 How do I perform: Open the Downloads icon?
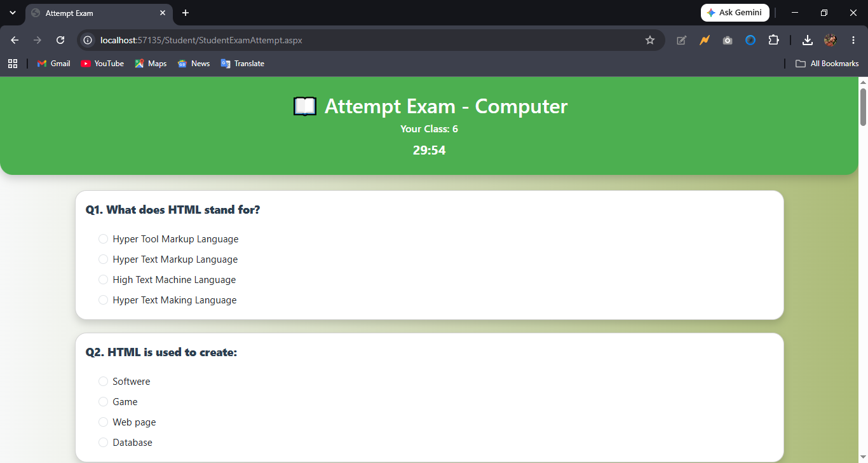(807, 40)
